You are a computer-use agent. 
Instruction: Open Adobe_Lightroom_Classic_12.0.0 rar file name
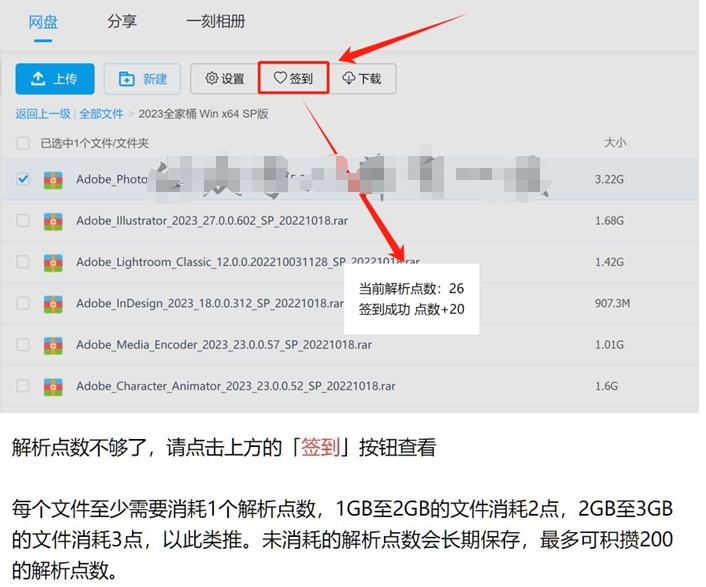tap(248, 262)
